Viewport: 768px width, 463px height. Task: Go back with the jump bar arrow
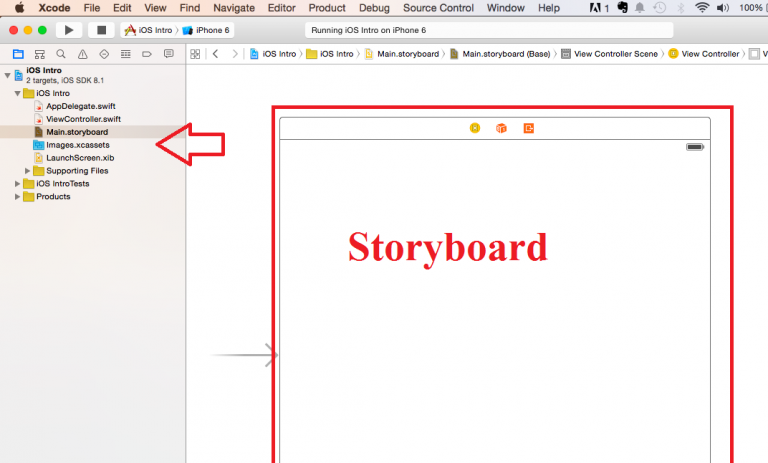pos(216,54)
